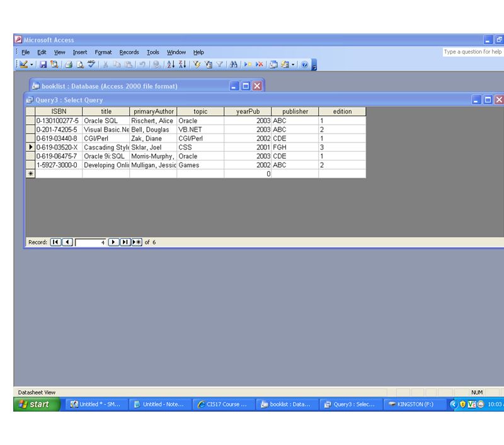
Task: Toggle the Apply Filter funnel icon
Action: pyautogui.click(x=219, y=65)
